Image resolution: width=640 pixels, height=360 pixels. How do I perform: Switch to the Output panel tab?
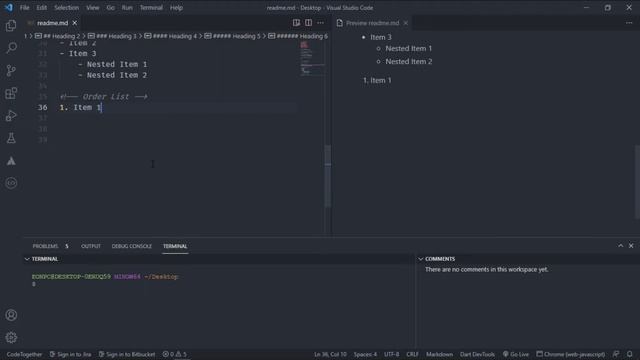tap(91, 246)
